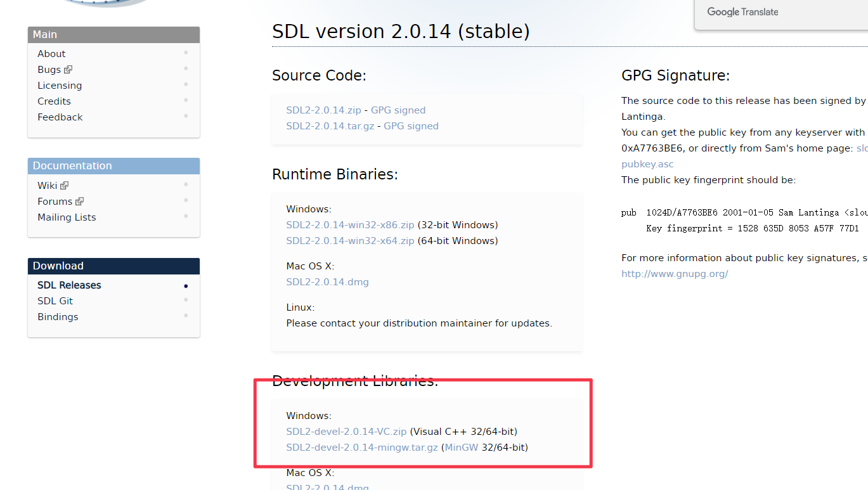Click the external link icon beside Forums
Image resolution: width=868 pixels, height=490 pixels.
coord(81,201)
